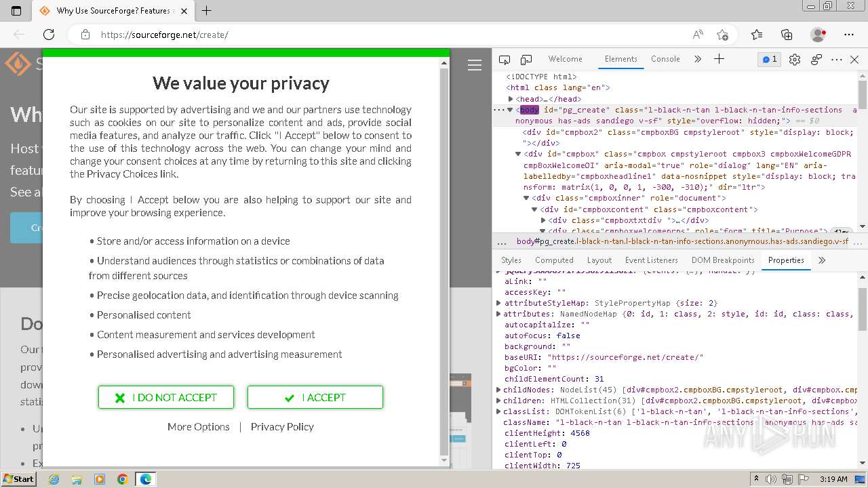868x488 pixels.
Task: Expand the classList DOMTokenList property
Action: pyautogui.click(x=499, y=411)
